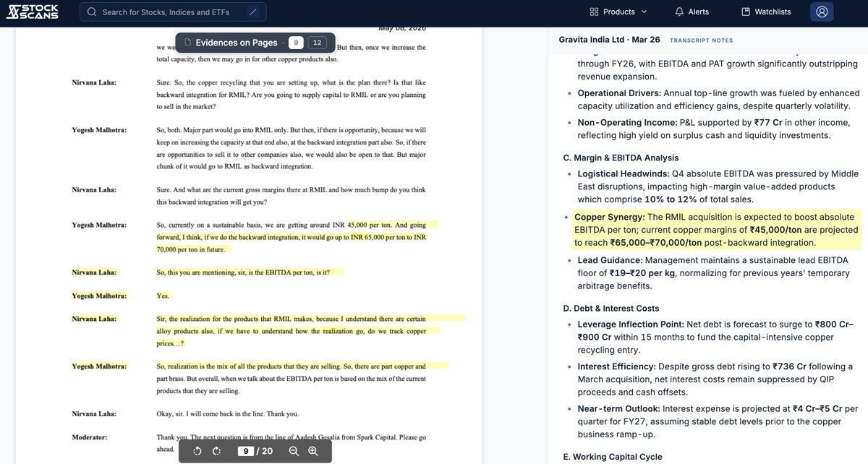Expand the Products dropdown chevron
This screenshot has height=464, width=868.
point(644,12)
